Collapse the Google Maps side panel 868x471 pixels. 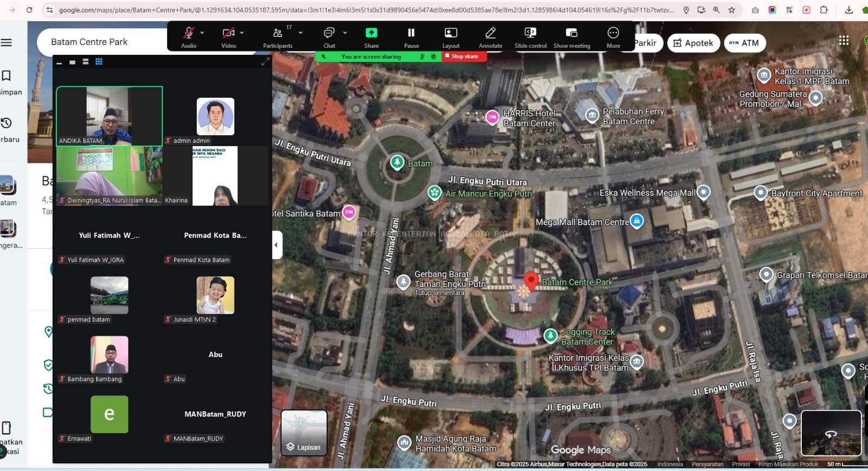coord(277,245)
